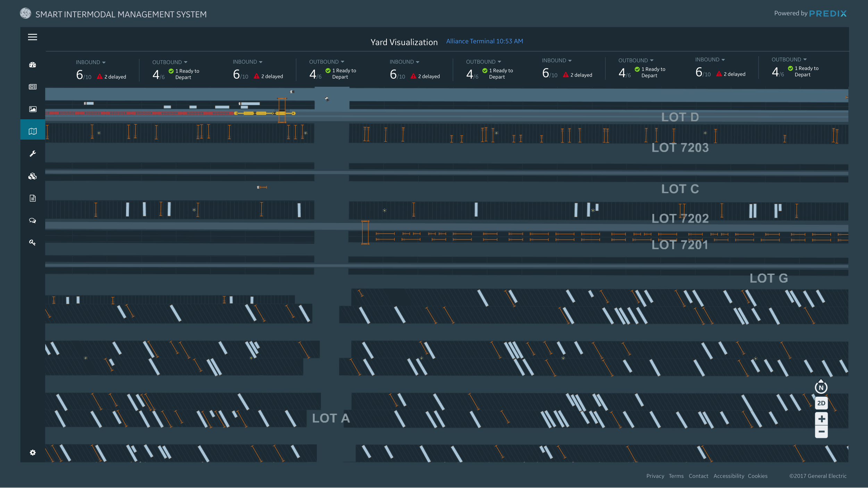Open the dashboard gauge sidebar icon

click(33, 65)
